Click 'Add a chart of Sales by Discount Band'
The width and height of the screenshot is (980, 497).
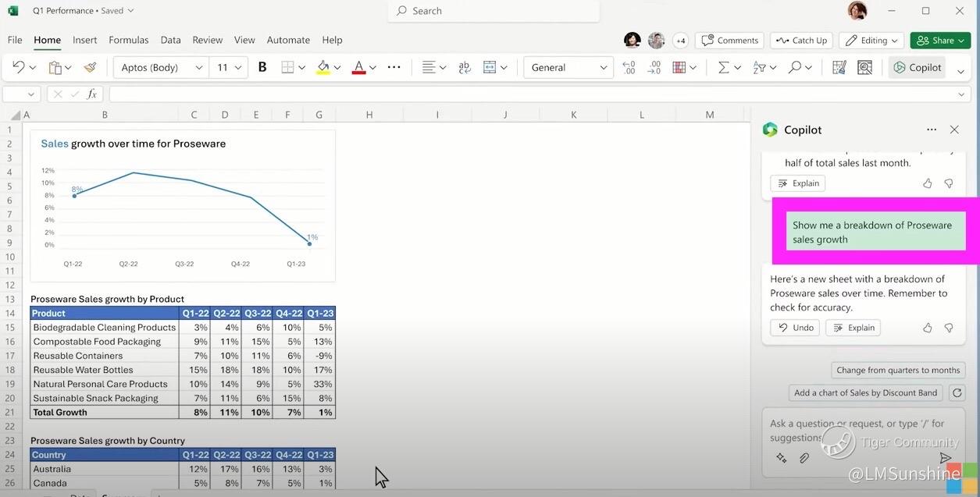tap(865, 393)
